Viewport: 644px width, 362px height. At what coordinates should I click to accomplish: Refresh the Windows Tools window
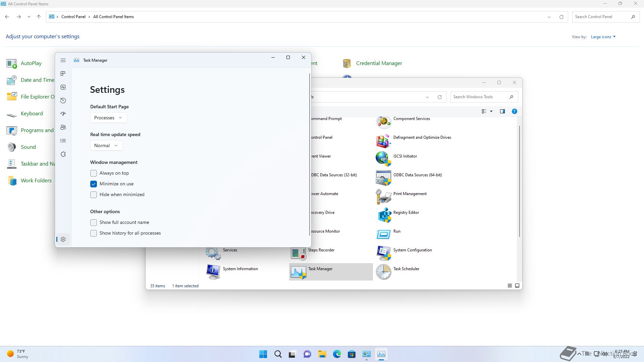coord(439,97)
